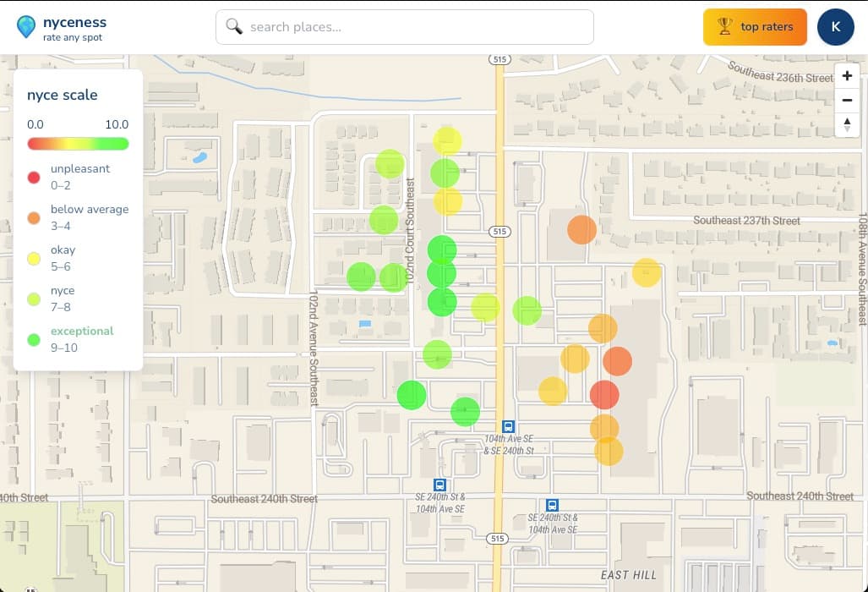Click the 0.0 to 10.0 color gradient scale bar
868x592 pixels.
(x=78, y=144)
